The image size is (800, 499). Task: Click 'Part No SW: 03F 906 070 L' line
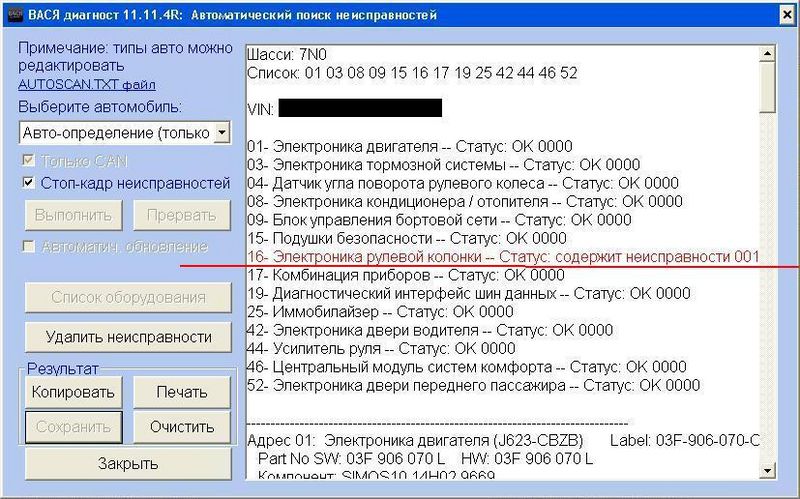[x=426, y=459]
